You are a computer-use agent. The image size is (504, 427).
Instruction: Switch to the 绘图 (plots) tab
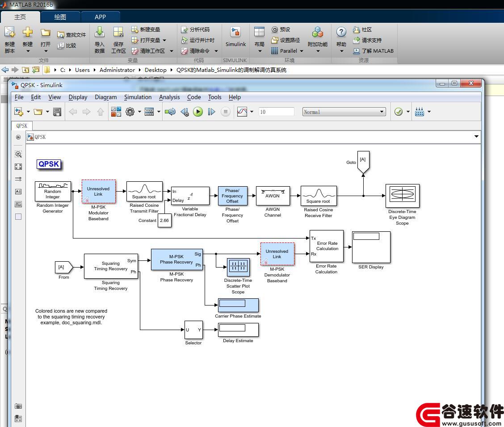point(60,17)
